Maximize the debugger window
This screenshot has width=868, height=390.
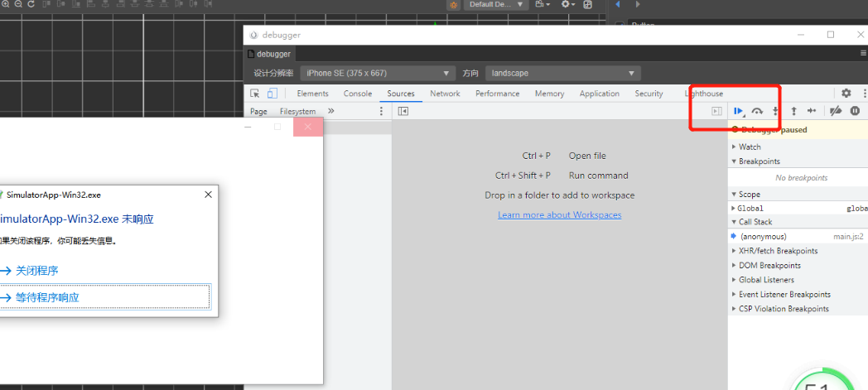coord(831,34)
